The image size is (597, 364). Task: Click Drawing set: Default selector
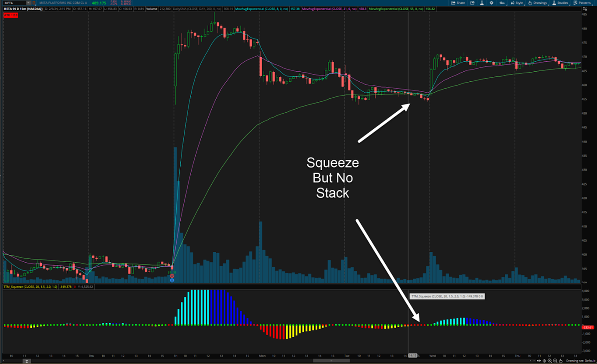[x=581, y=361]
